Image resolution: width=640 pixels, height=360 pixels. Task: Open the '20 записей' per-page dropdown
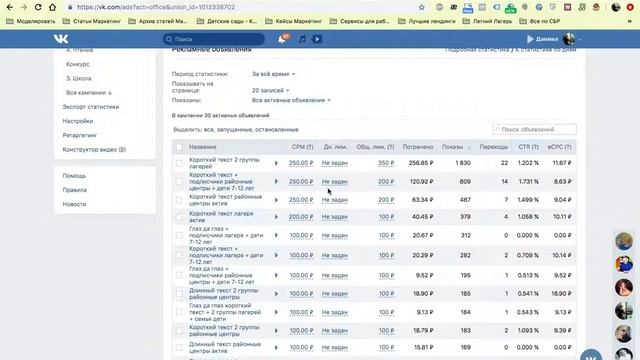click(270, 90)
